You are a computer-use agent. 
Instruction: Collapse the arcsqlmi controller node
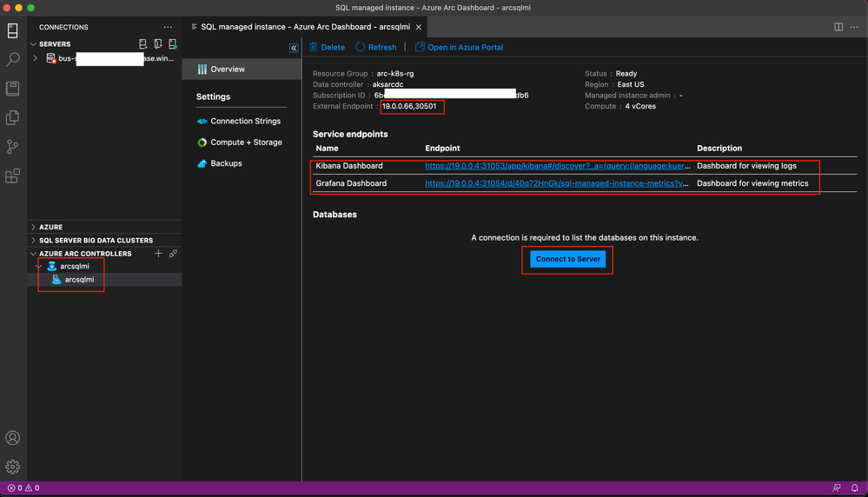click(x=39, y=266)
